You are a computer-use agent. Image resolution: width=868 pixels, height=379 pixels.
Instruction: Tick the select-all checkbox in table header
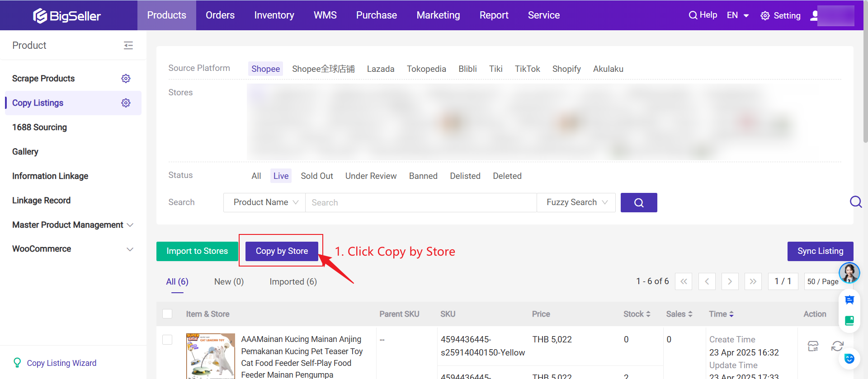tap(167, 314)
